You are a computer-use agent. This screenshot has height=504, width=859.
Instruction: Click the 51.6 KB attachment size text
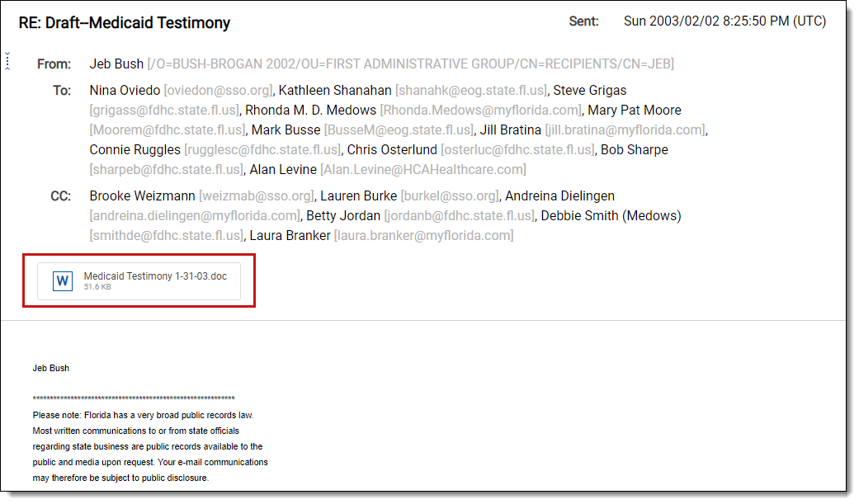pos(97,287)
